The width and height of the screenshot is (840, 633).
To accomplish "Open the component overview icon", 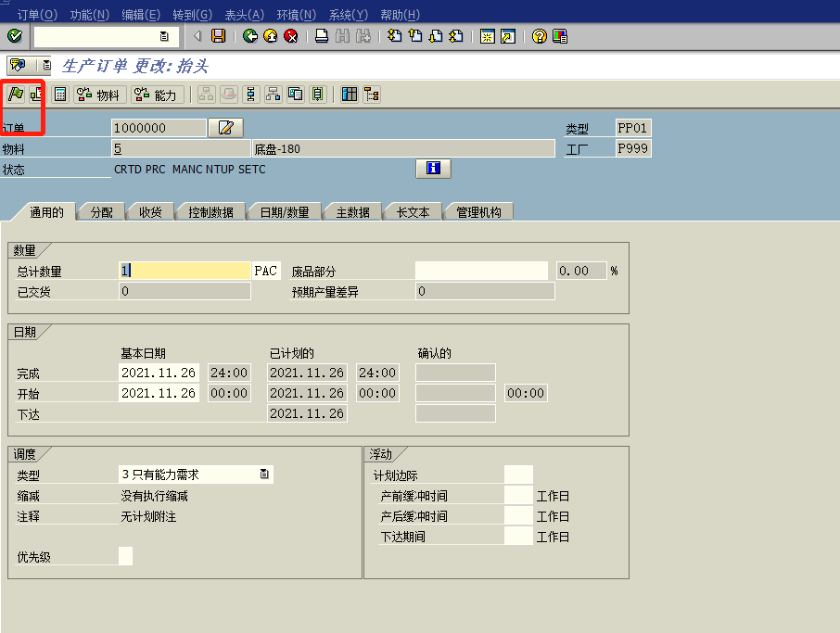I will pos(274,95).
